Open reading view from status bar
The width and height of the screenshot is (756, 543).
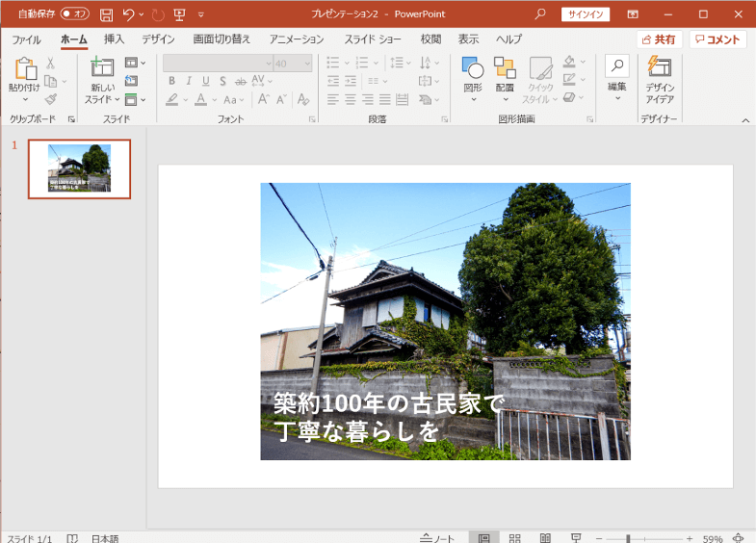click(x=545, y=538)
